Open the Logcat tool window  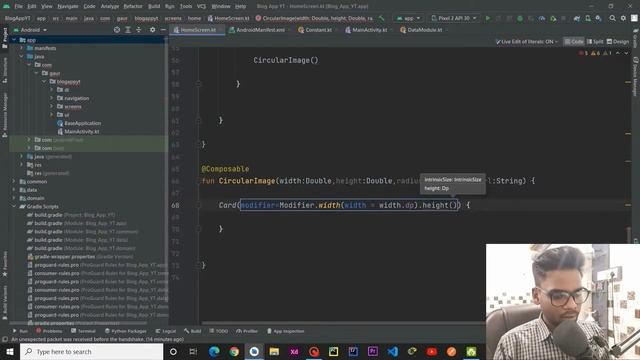pos(166,331)
